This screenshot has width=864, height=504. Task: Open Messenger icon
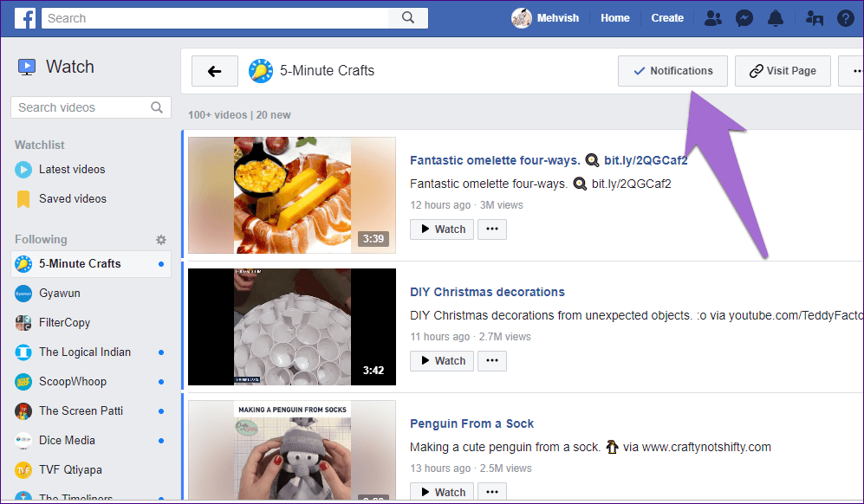tap(744, 18)
